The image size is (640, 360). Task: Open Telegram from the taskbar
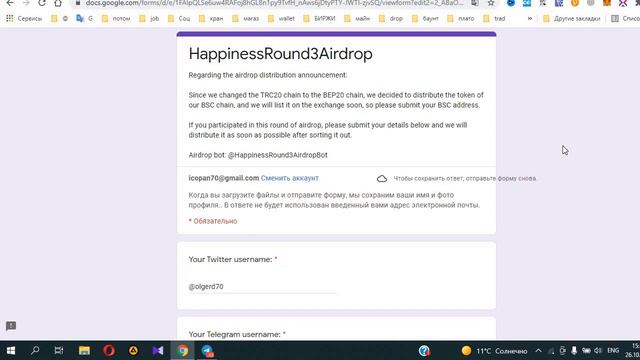(207, 351)
